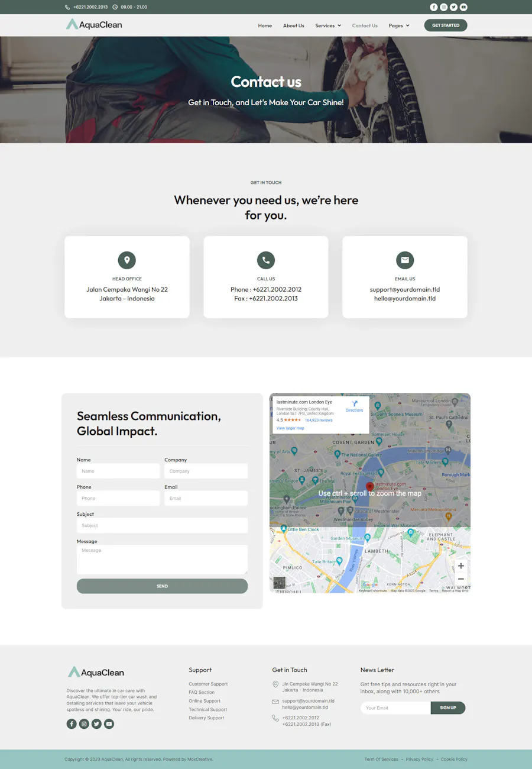532x769 pixels.
Task: Click the footer envelope icon beside support email
Action: pyautogui.click(x=275, y=702)
